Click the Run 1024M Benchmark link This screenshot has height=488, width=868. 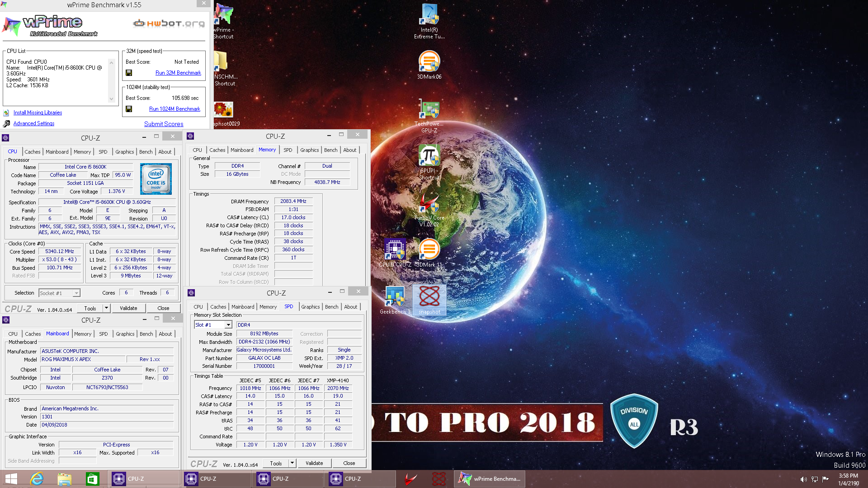coord(175,109)
